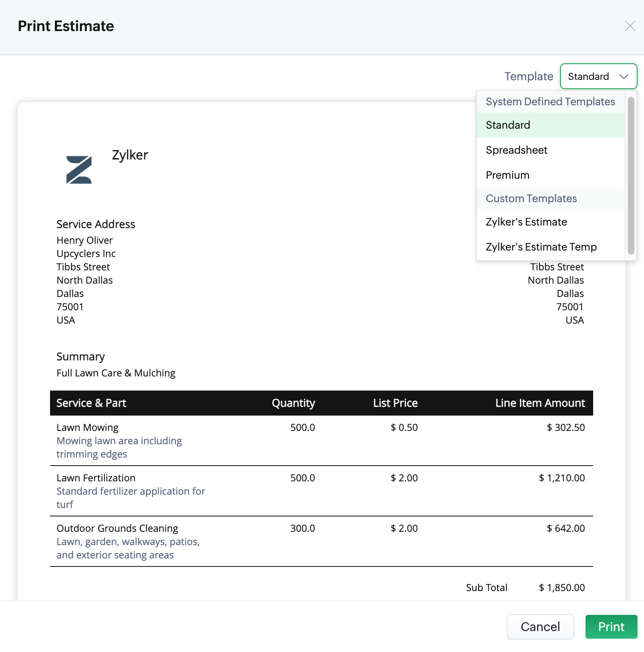Select the Standard template option
This screenshot has width=644, height=652.
point(508,125)
